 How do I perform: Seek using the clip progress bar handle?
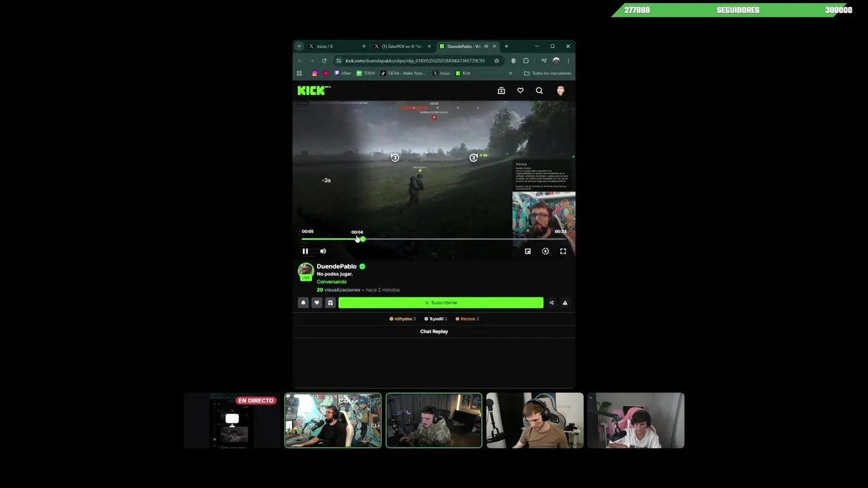(x=363, y=239)
